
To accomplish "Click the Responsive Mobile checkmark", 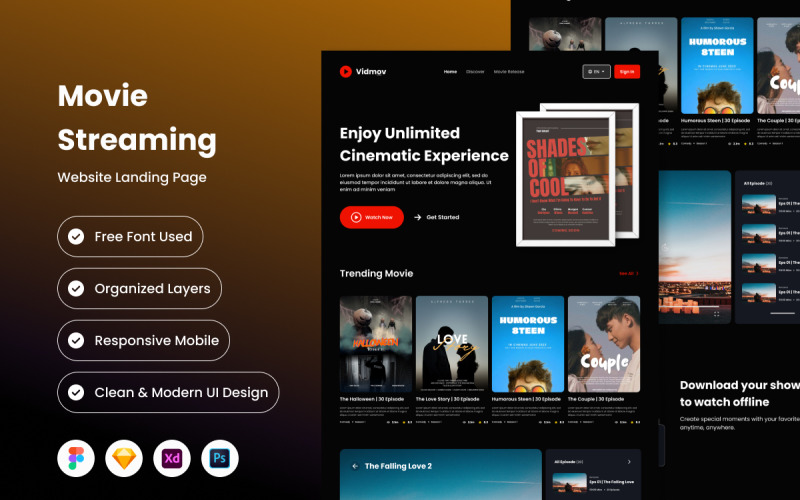I will (x=76, y=341).
